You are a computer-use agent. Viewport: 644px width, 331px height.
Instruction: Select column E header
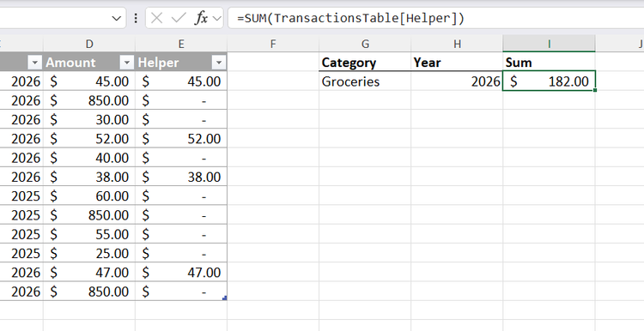(181, 44)
